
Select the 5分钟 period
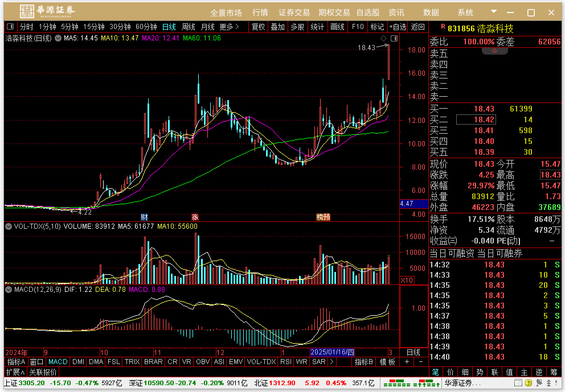[x=69, y=27]
